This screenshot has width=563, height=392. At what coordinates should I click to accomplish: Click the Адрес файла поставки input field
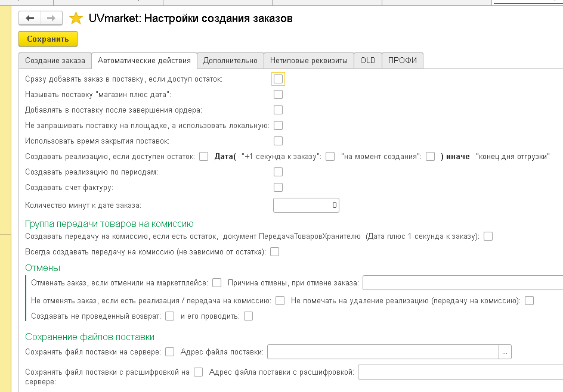(x=383, y=352)
